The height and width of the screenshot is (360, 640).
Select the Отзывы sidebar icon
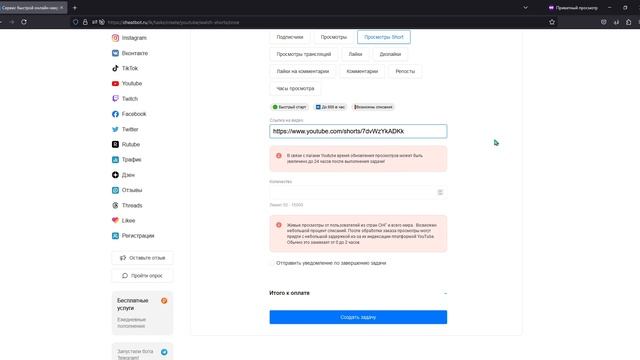coord(116,190)
